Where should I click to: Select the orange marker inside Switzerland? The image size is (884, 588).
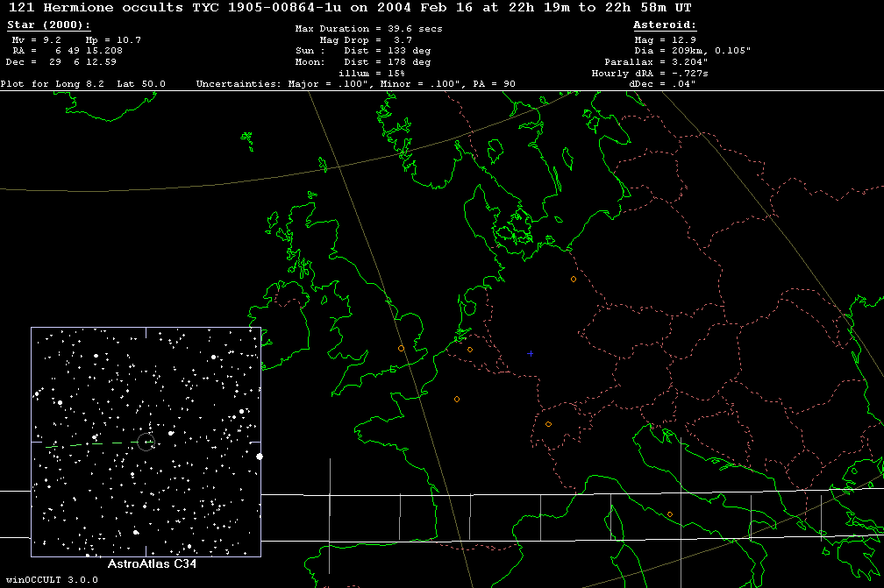[548, 424]
